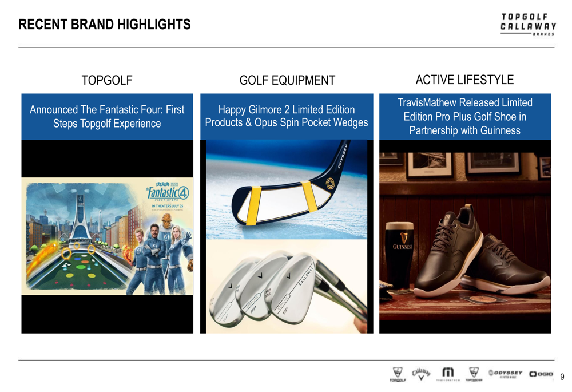The image size is (572, 392).
Task: Click the Fantastic Four Topgolf Experience banner
Action: [x=108, y=117]
